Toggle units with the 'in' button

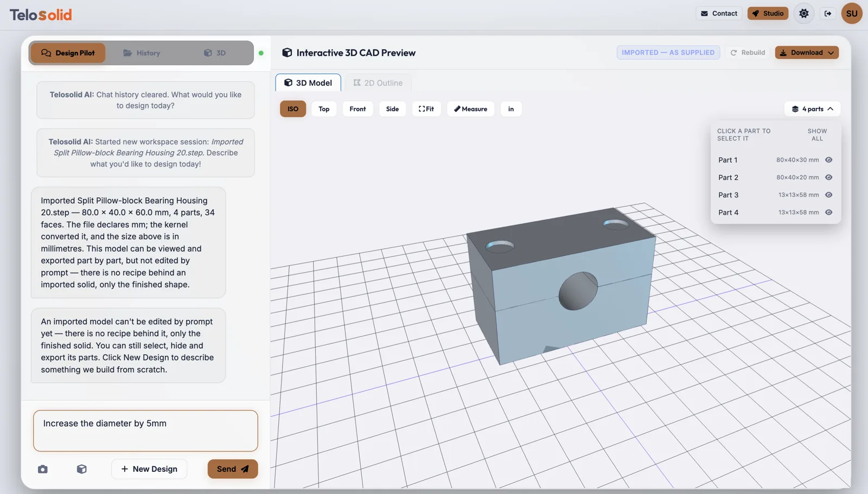tap(511, 109)
